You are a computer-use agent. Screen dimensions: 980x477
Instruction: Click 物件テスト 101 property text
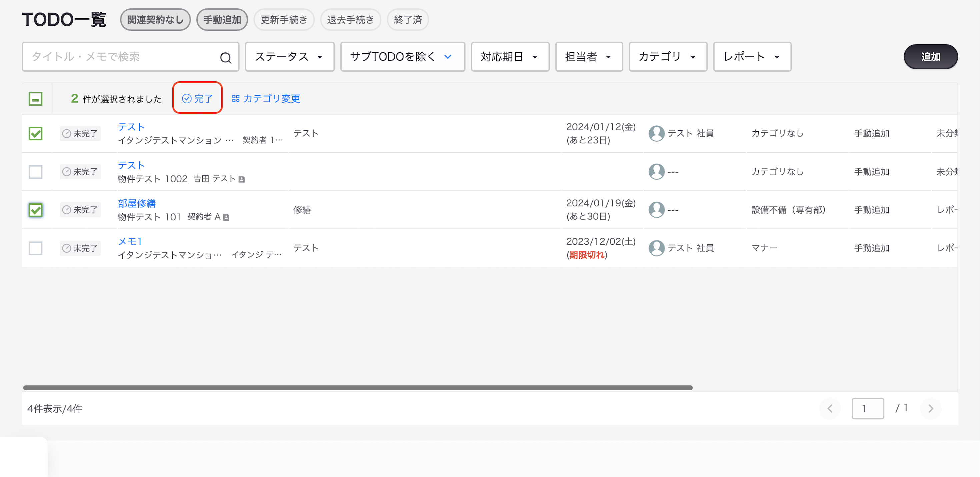point(149,217)
